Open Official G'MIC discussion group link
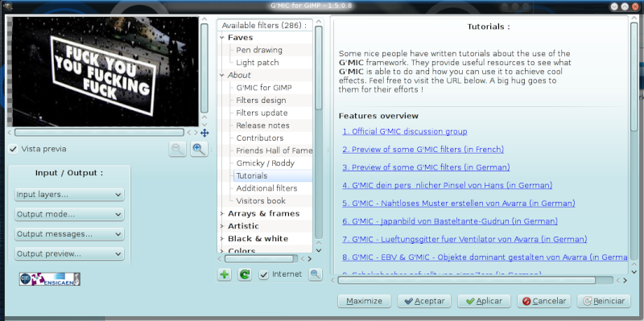This screenshot has width=644, height=321. pyautogui.click(x=405, y=132)
